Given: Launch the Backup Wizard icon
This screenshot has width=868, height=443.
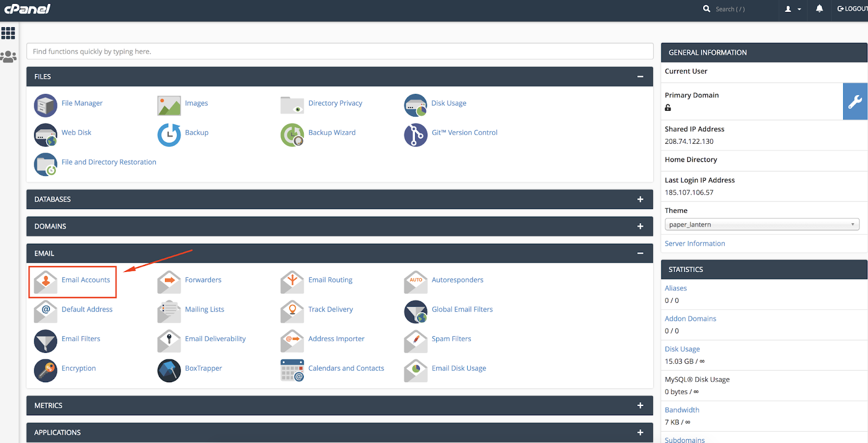Looking at the screenshot, I should tap(292, 135).
